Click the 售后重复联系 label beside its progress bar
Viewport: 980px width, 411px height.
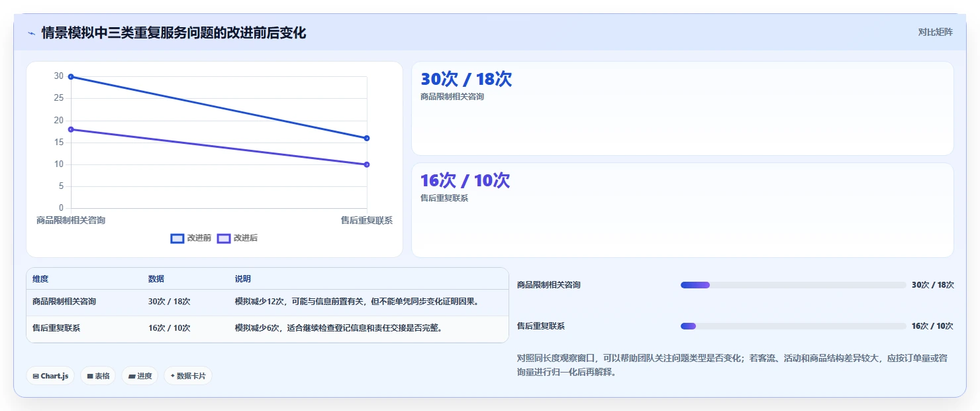click(x=541, y=326)
